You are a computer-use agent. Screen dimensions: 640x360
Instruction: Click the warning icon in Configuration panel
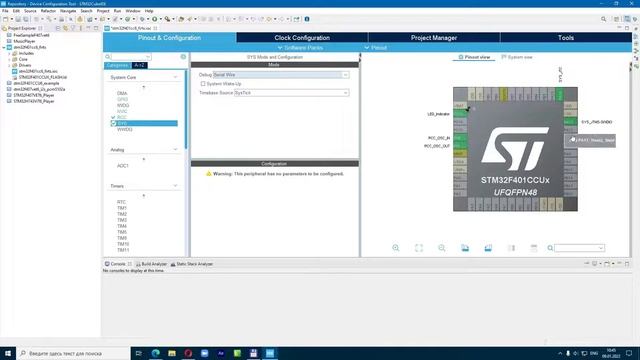pyautogui.click(x=209, y=173)
